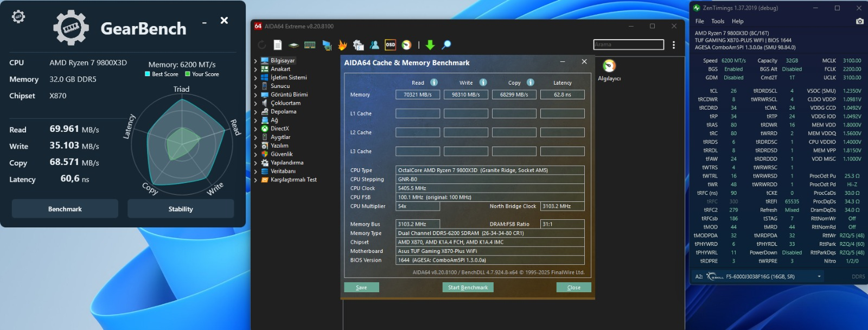Screen dimensions: 868x330
Task: Click the ZenTimings camera screenshot icon
Action: point(860,21)
